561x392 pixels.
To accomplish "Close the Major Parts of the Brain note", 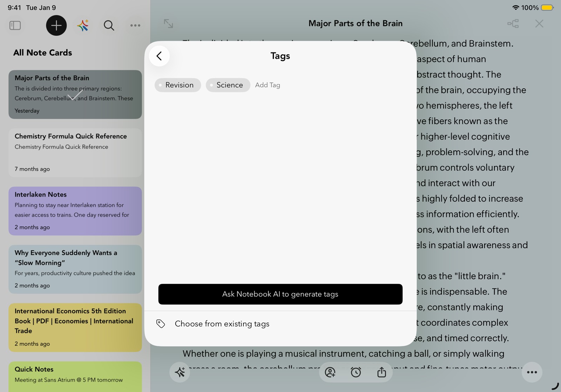I will (539, 23).
